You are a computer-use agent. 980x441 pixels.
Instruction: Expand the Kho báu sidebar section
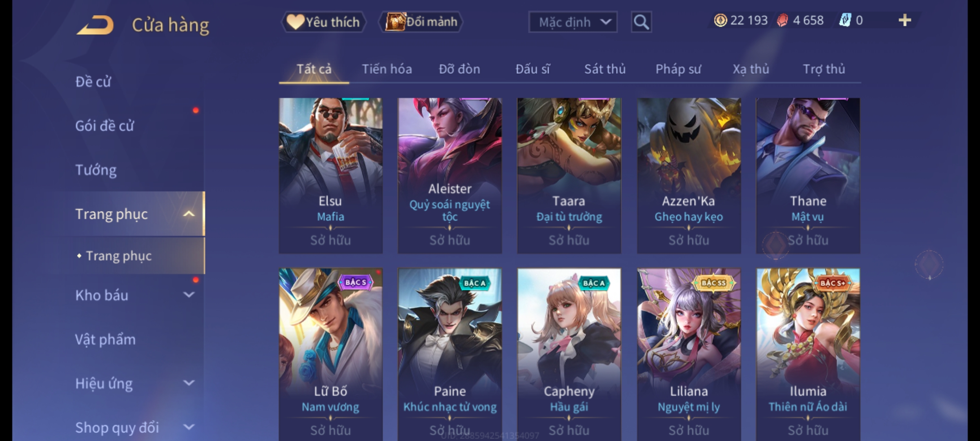coord(189,295)
